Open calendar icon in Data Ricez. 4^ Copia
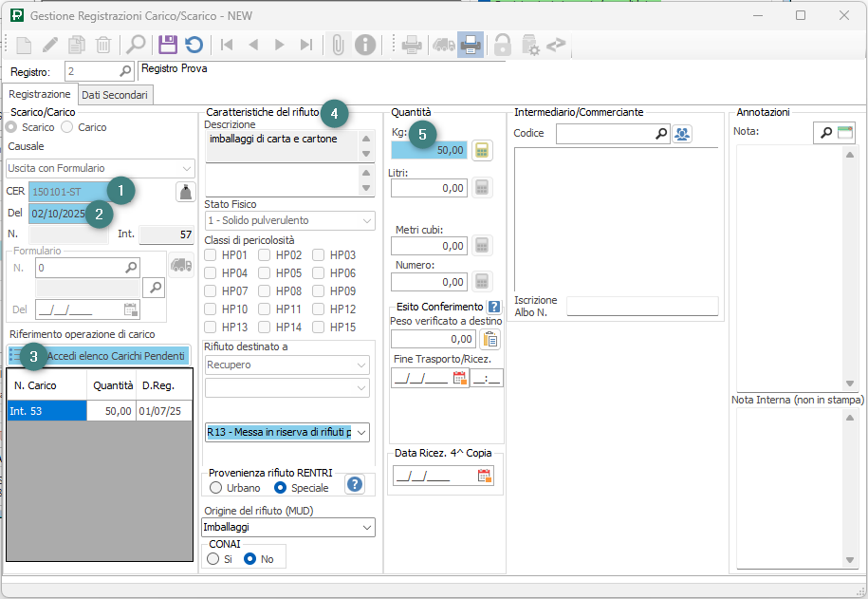The width and height of the screenshot is (868, 599). pyautogui.click(x=484, y=477)
